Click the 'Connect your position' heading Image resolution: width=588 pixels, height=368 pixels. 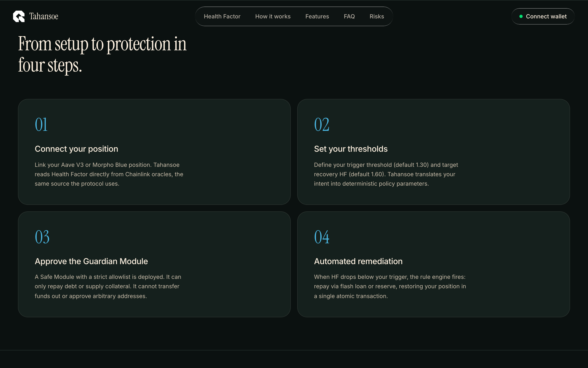click(76, 149)
